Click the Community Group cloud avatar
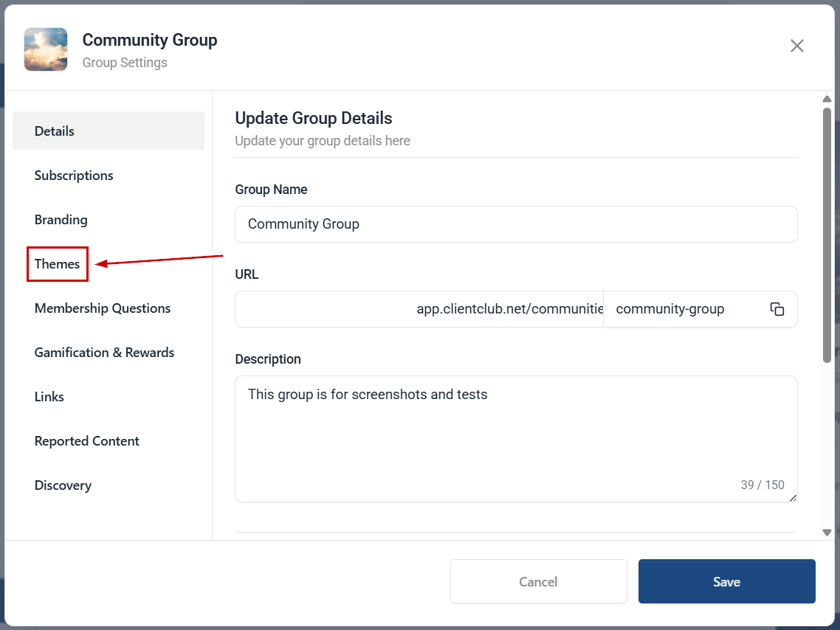The width and height of the screenshot is (840, 630). tap(46, 49)
